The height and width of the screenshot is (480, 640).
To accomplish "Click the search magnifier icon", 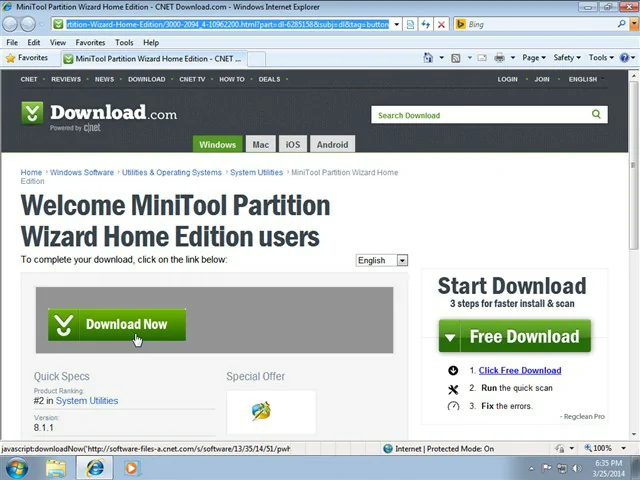I will pos(596,115).
